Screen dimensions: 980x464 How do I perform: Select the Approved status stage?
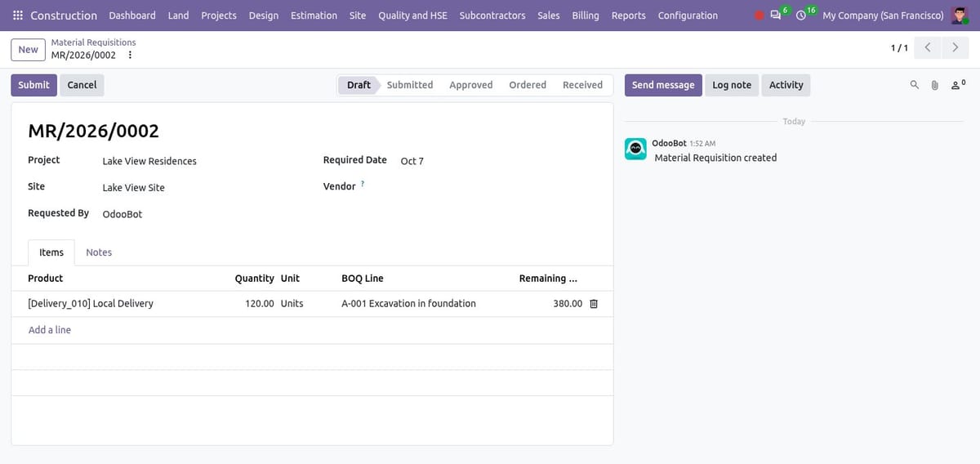click(x=471, y=85)
